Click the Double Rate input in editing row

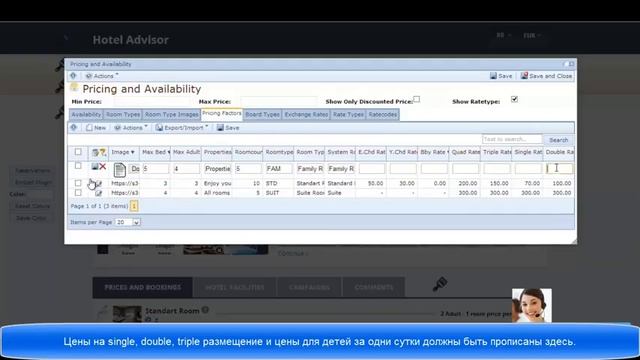(x=559, y=169)
